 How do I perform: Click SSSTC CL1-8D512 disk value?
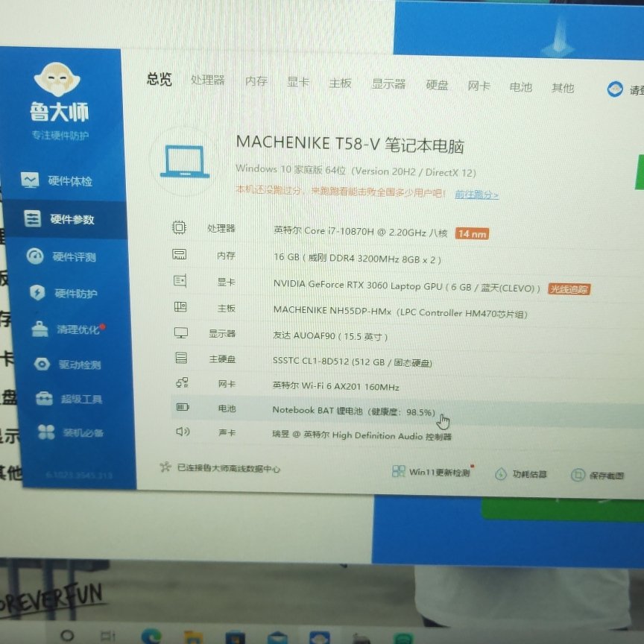pos(352,361)
